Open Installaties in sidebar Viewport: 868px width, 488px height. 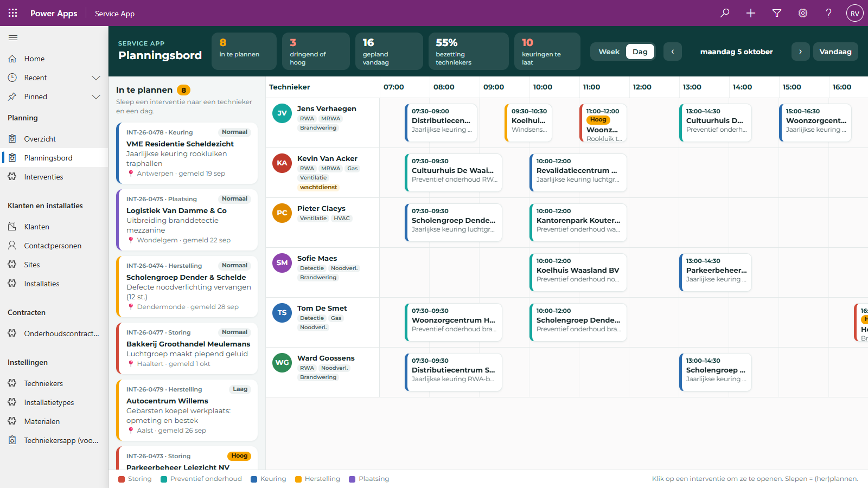(x=54, y=284)
